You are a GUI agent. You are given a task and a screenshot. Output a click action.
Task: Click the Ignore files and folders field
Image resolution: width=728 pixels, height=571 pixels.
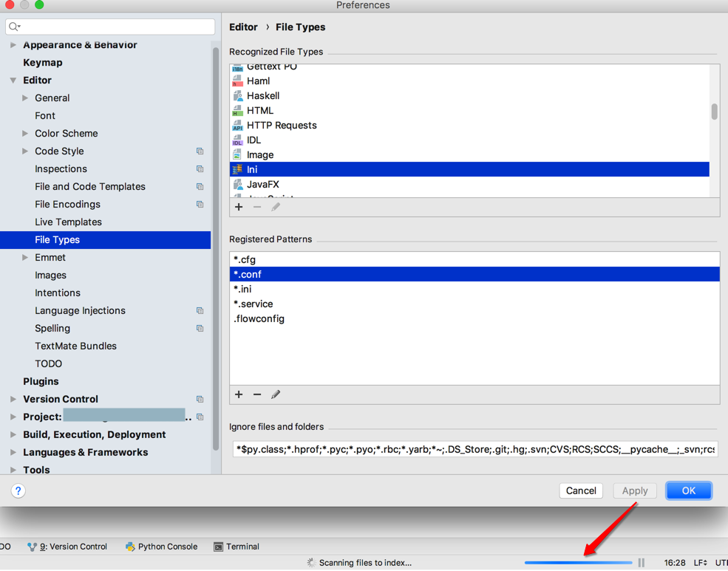click(x=475, y=449)
